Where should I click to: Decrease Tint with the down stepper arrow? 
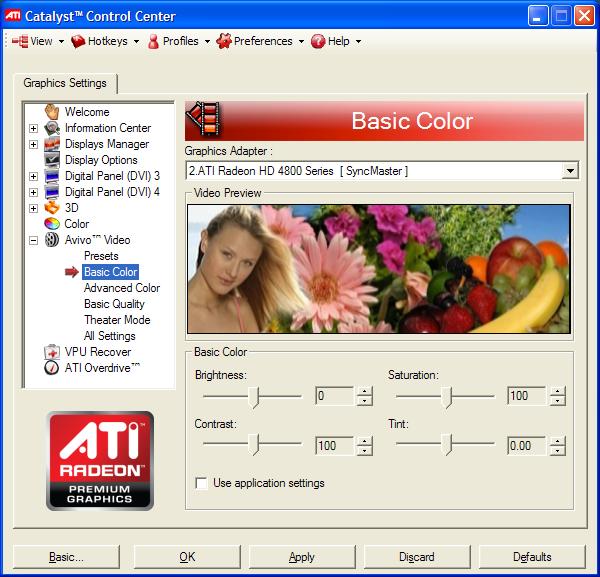[x=558, y=451]
